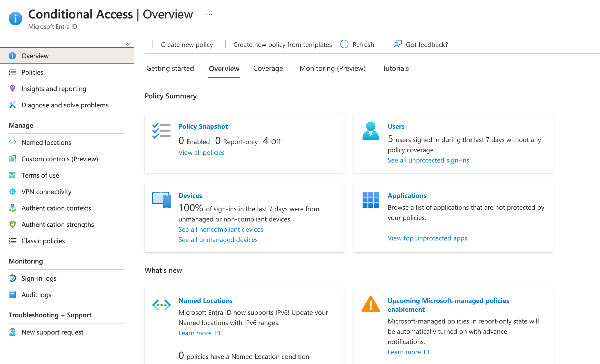Select Overview in the left sidebar
The height and width of the screenshot is (364, 600).
point(67,56)
